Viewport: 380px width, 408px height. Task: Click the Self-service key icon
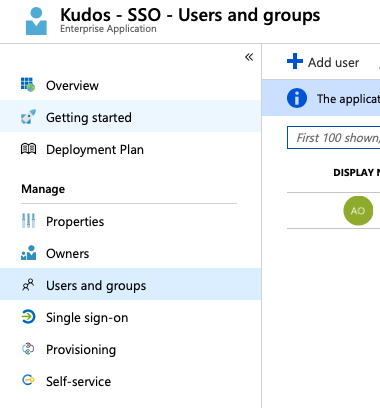tap(28, 380)
